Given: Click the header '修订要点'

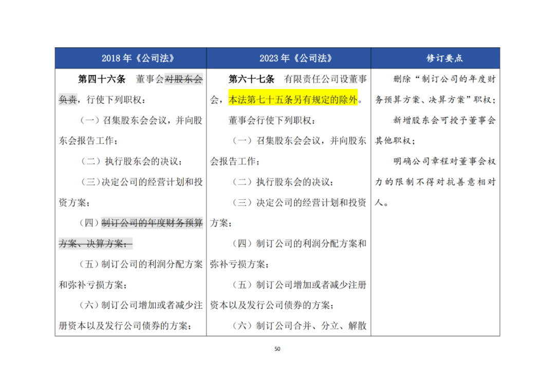Looking at the screenshot, I should [444, 58].
